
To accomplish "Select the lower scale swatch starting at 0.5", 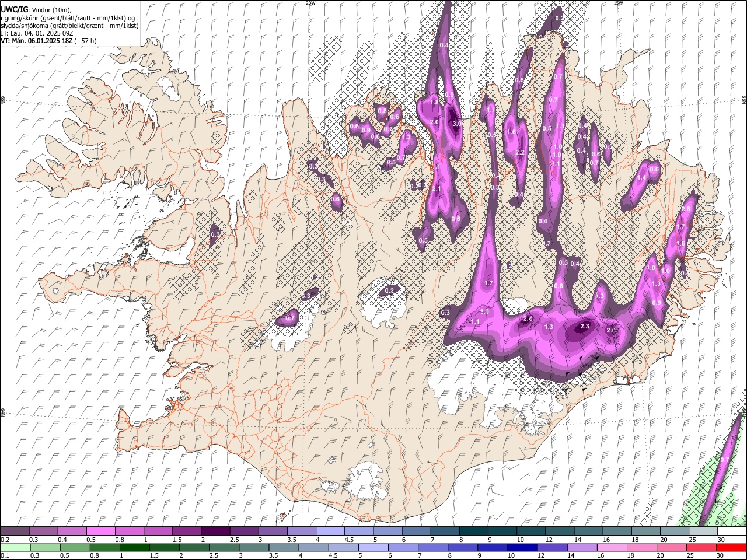I will [74, 547].
